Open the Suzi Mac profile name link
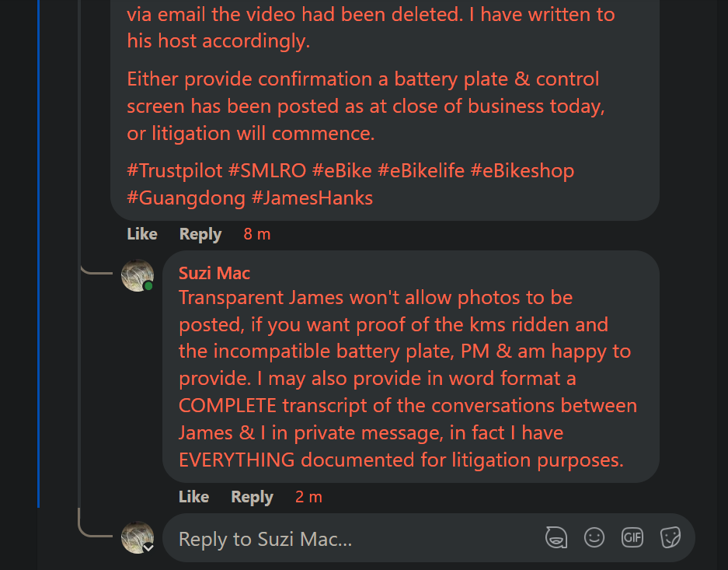This screenshot has width=728, height=570. coord(214,273)
